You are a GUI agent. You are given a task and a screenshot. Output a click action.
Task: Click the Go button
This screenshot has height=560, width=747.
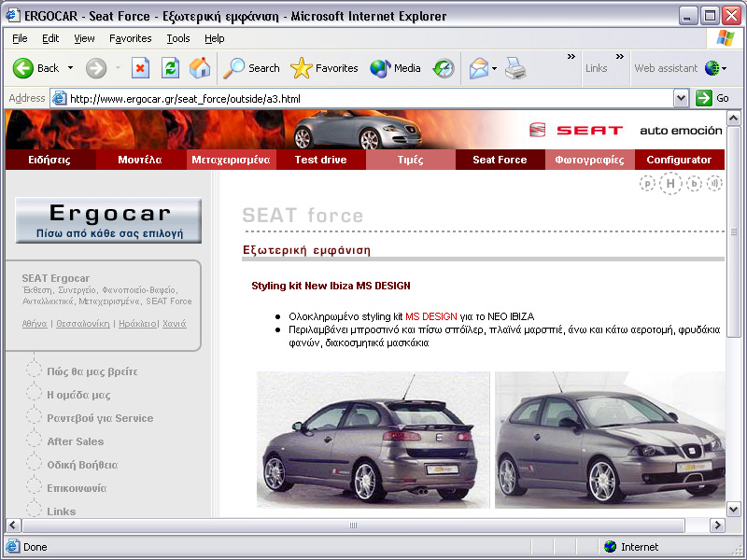pyautogui.click(x=712, y=99)
